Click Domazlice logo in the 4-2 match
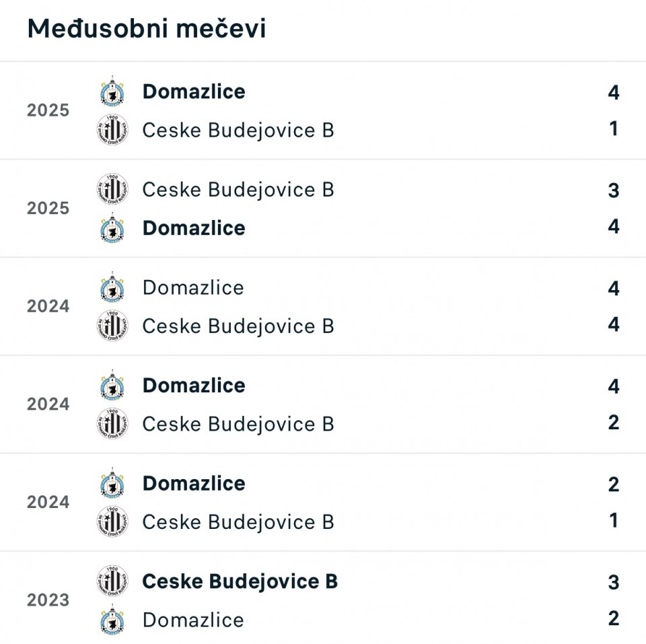Image resolution: width=646 pixels, height=644 pixels. 112,386
